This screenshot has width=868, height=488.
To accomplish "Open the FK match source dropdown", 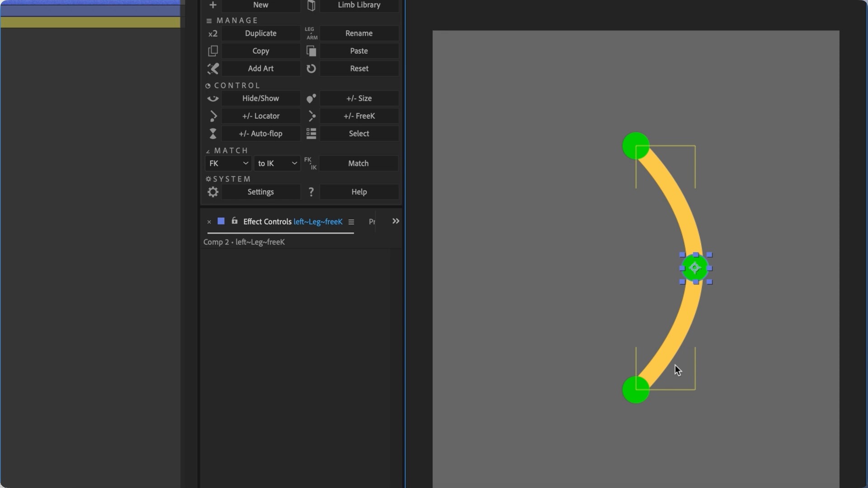I will pos(228,164).
